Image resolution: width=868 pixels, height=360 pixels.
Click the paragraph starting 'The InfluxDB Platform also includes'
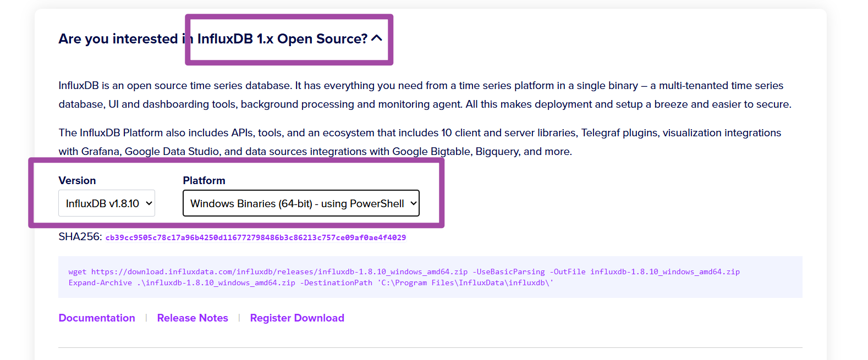[x=420, y=142]
